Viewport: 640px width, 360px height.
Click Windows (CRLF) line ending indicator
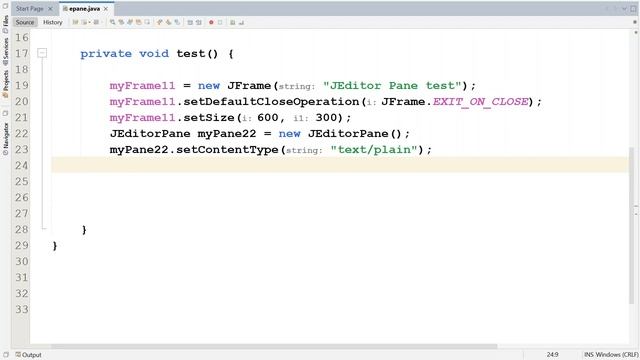(617, 355)
